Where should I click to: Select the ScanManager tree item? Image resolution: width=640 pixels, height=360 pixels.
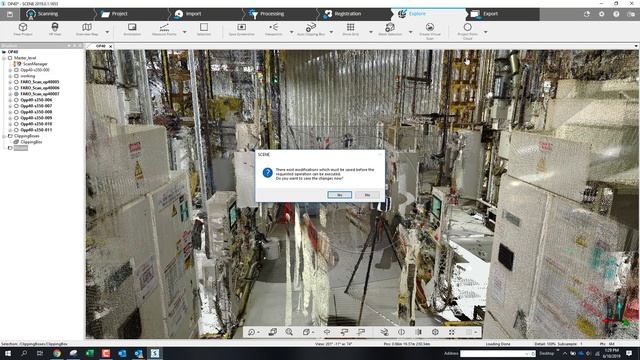[x=35, y=64]
